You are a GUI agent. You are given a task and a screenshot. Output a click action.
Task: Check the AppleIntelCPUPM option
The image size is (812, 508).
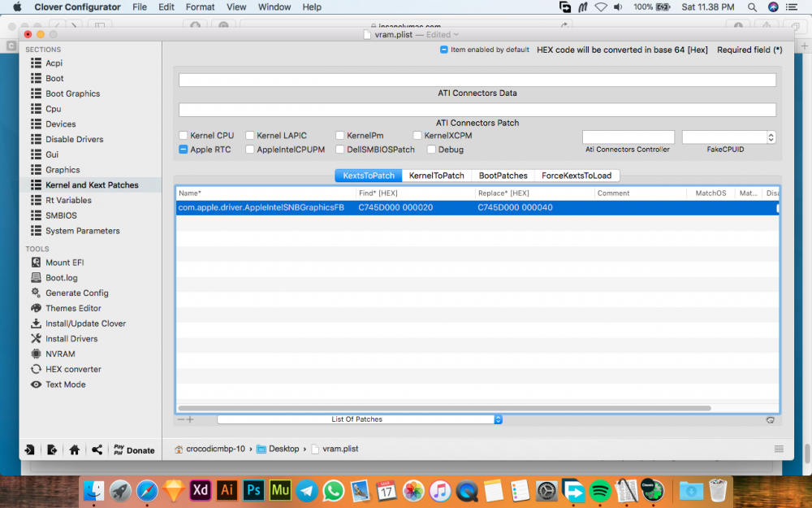(249, 150)
